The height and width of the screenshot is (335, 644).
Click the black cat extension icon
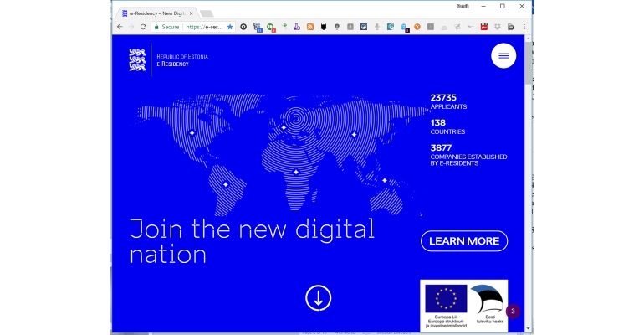(324, 27)
